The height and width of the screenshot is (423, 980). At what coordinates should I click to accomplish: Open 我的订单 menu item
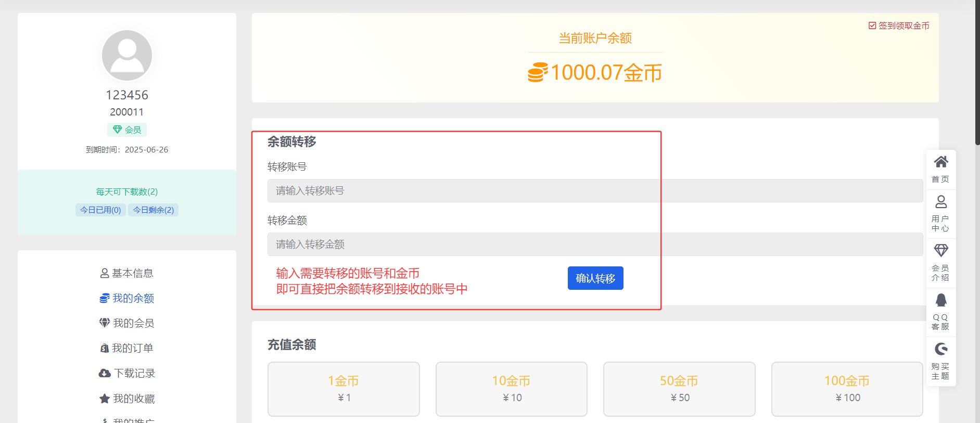(127, 348)
